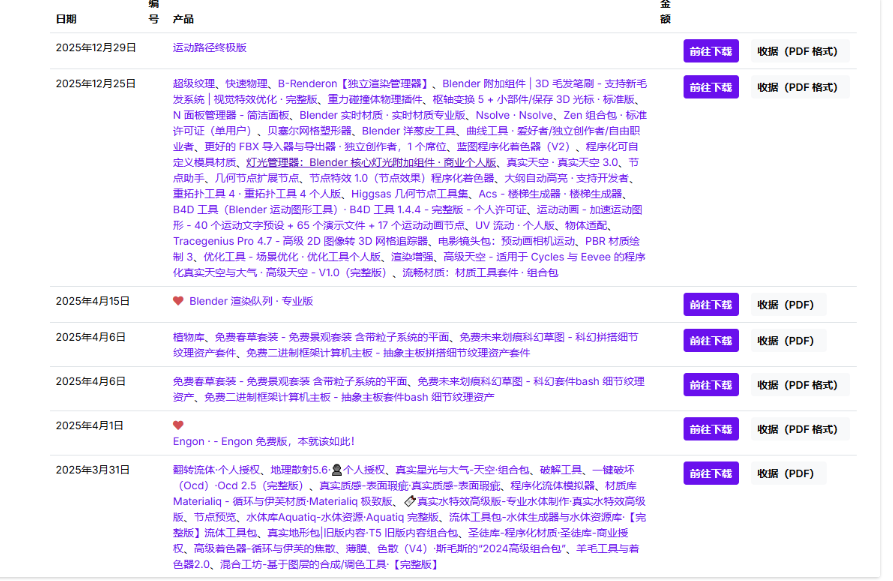Image resolution: width=893 pixels, height=581 pixels.
Task: Open the 翻转流体·个人授权 link
Action: coord(216,470)
